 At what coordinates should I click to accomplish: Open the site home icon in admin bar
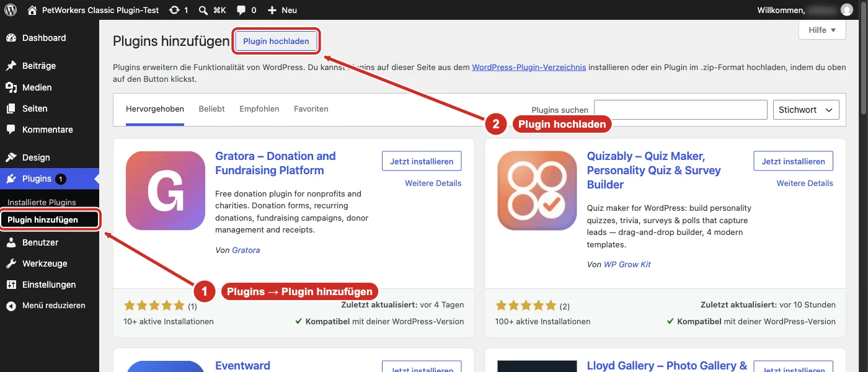click(x=32, y=10)
